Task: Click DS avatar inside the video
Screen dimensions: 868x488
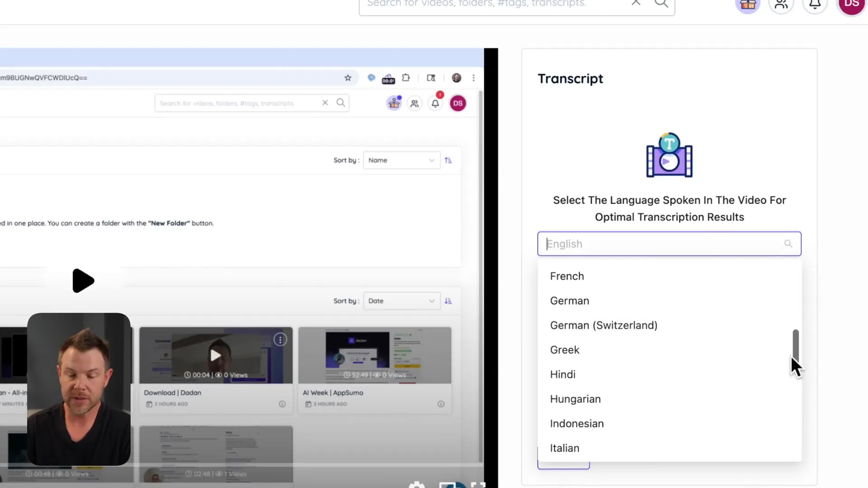Action: 458,103
